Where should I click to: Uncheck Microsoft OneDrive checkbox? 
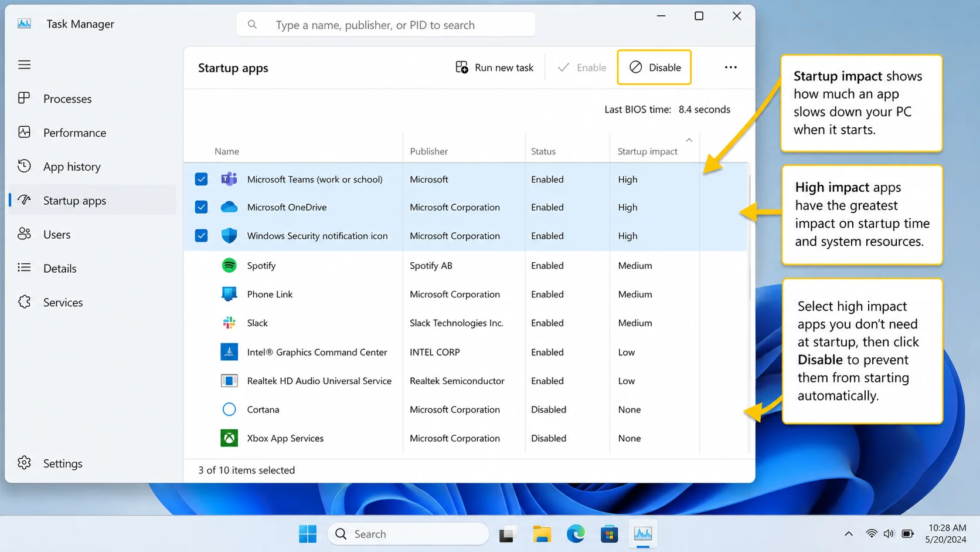[x=201, y=207]
